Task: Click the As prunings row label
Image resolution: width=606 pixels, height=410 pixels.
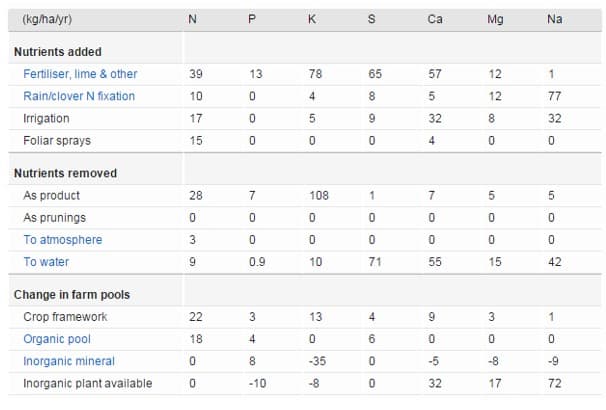Action: click(x=54, y=217)
